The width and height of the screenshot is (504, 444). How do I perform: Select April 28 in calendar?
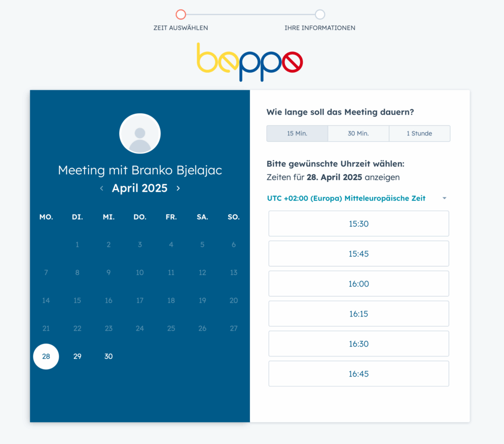pyautogui.click(x=46, y=356)
